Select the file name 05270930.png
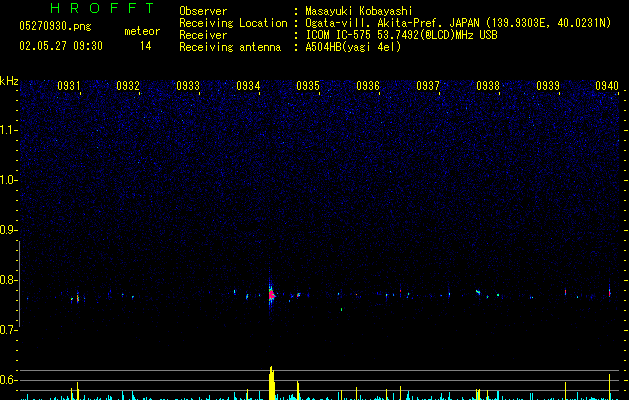 pos(55,27)
